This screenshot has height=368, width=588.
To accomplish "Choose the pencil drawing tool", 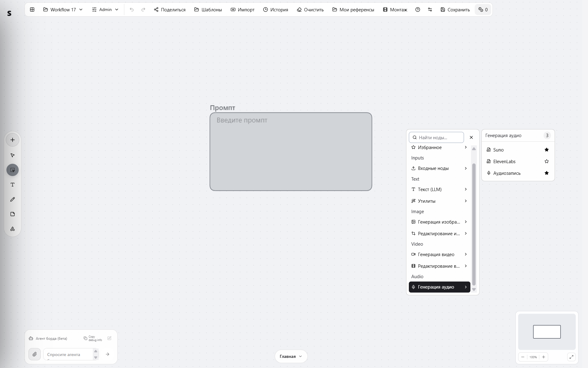I will 13,199.
